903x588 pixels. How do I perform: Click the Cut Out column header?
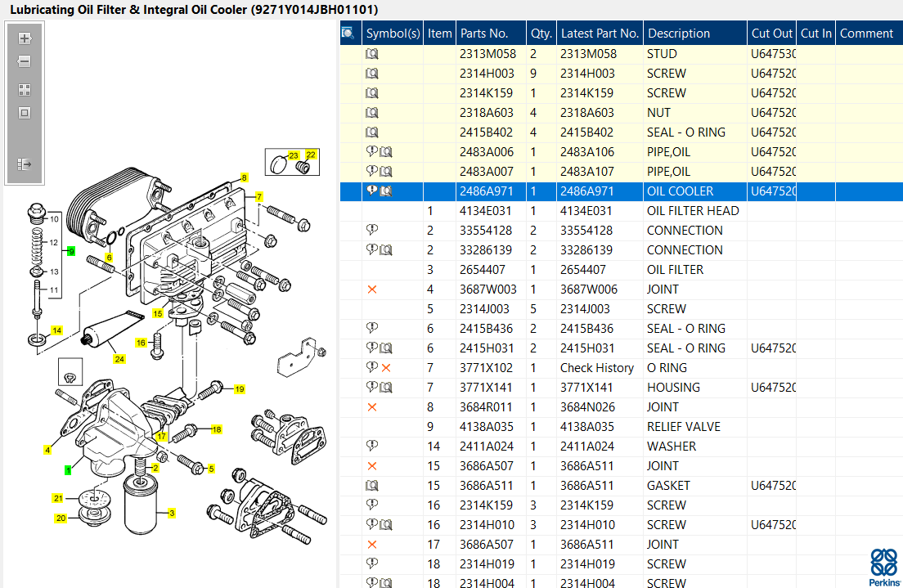tap(771, 34)
